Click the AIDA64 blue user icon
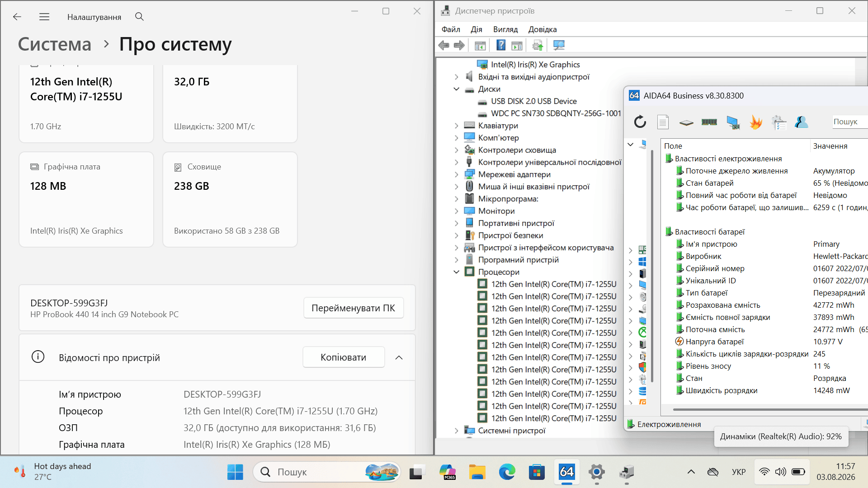This screenshot has width=868, height=488. 802,122
